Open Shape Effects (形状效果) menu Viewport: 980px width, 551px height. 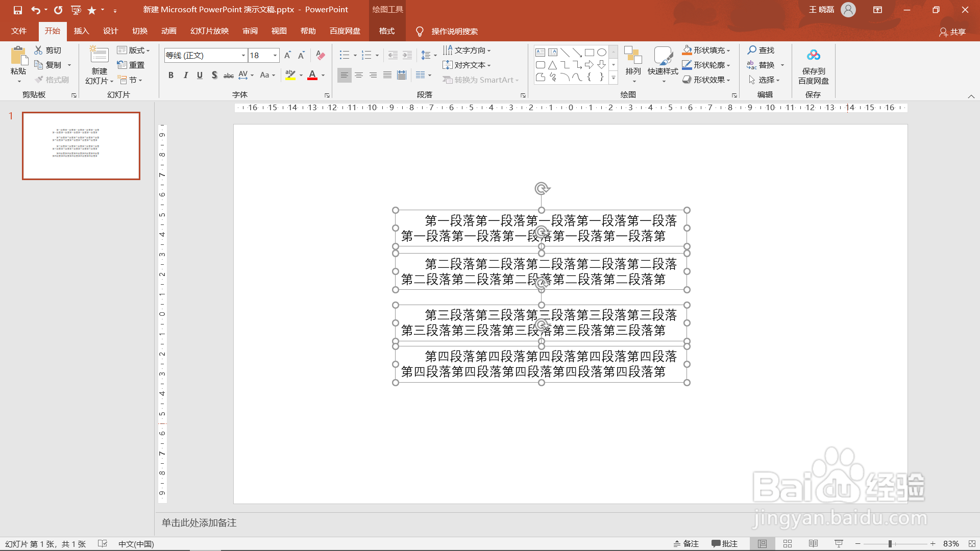click(706, 80)
